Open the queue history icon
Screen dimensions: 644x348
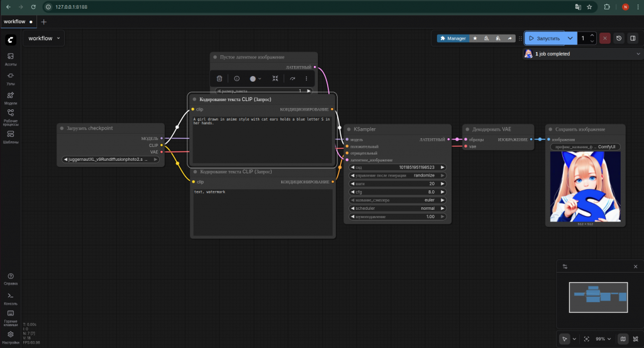[x=619, y=38]
